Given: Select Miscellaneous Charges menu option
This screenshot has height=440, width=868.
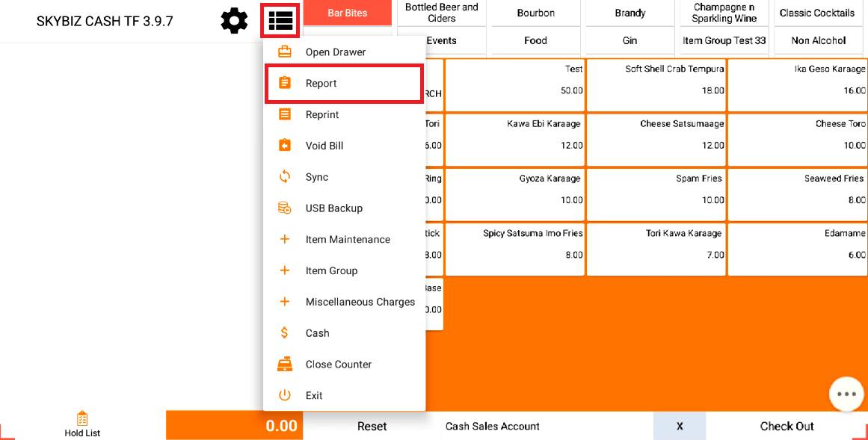Looking at the screenshot, I should point(360,303).
